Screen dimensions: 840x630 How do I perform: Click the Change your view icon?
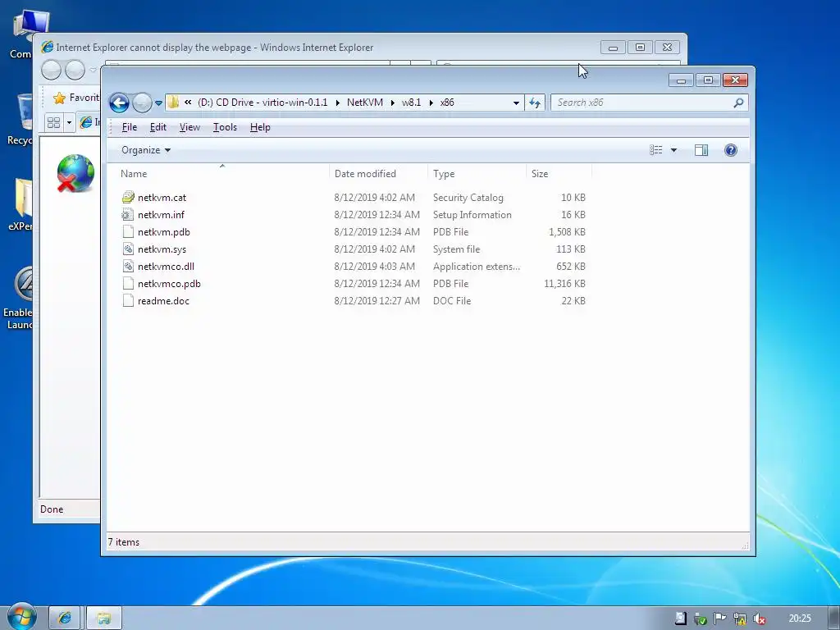click(655, 150)
